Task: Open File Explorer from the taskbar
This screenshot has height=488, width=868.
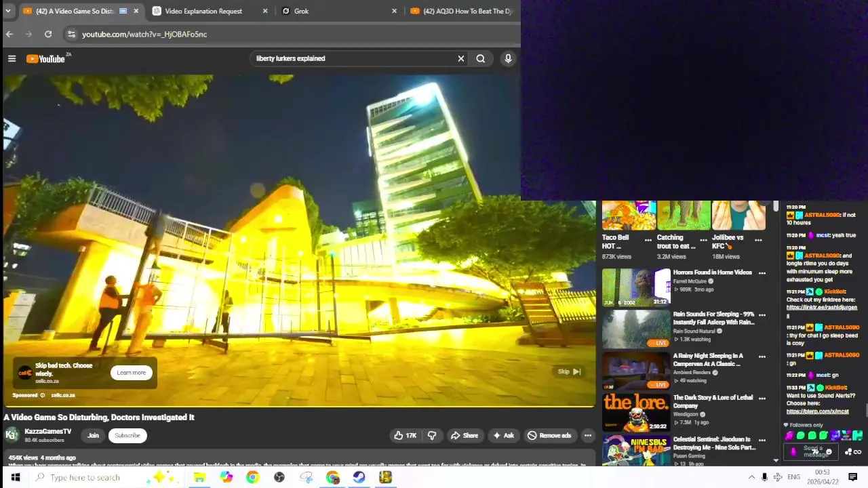Action: click(199, 477)
